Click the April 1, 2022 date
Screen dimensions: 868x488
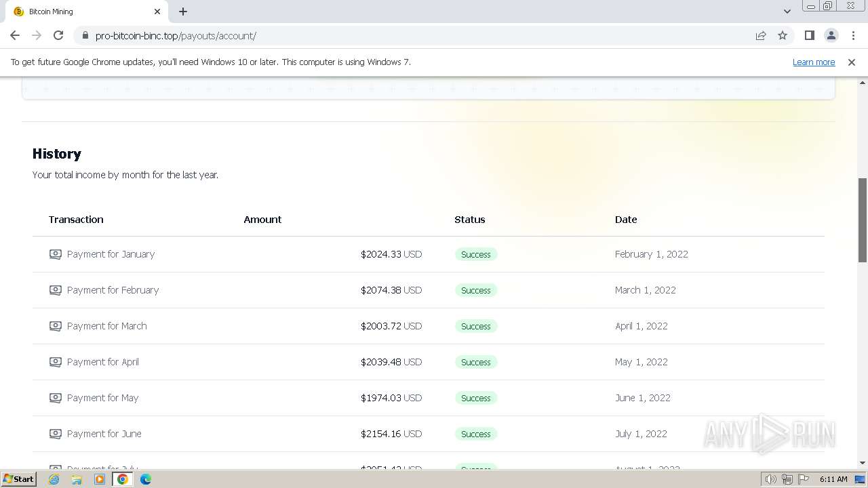pyautogui.click(x=642, y=326)
